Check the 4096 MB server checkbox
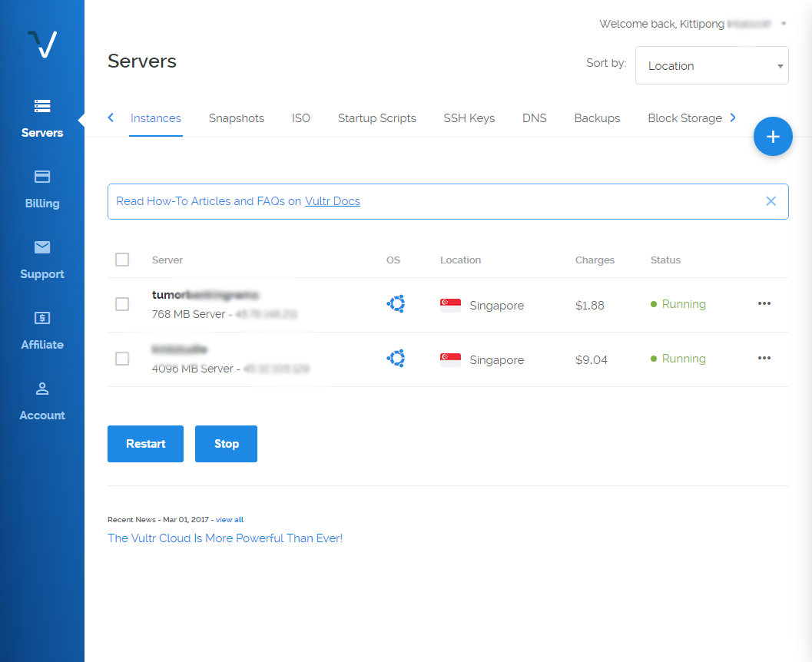 [122, 358]
